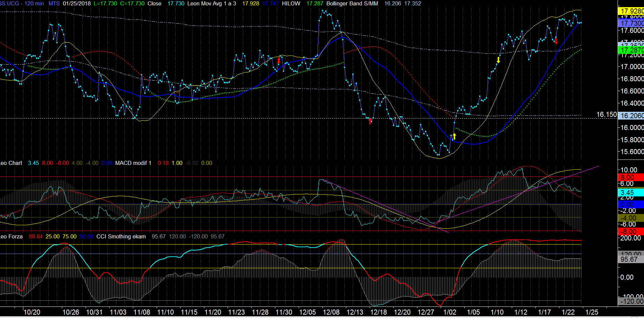Click the red 0.18 MACD value
The image size is (644, 318).
[x=163, y=163]
